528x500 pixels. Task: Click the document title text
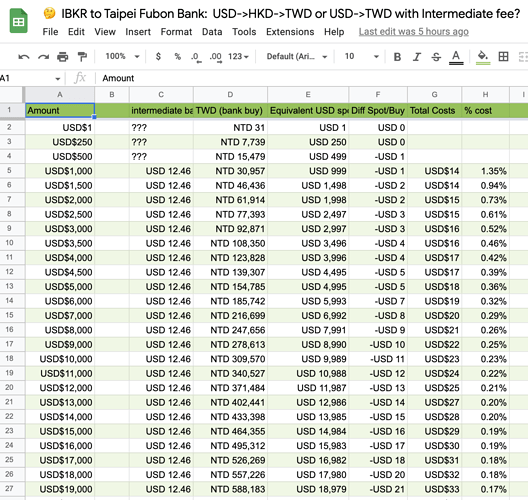click(x=291, y=14)
